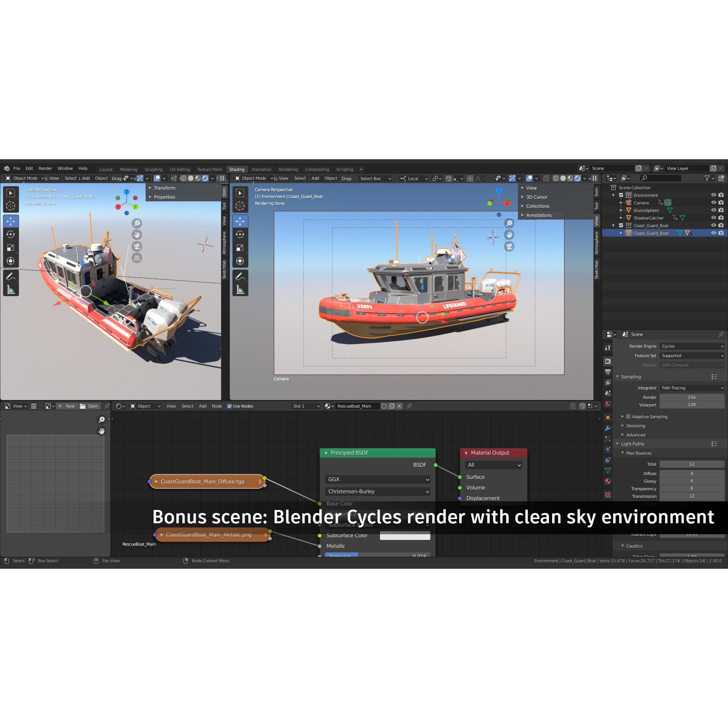Open the Integrator dropdown showing Path Tracing
This screenshot has width=728, height=728.
point(692,388)
